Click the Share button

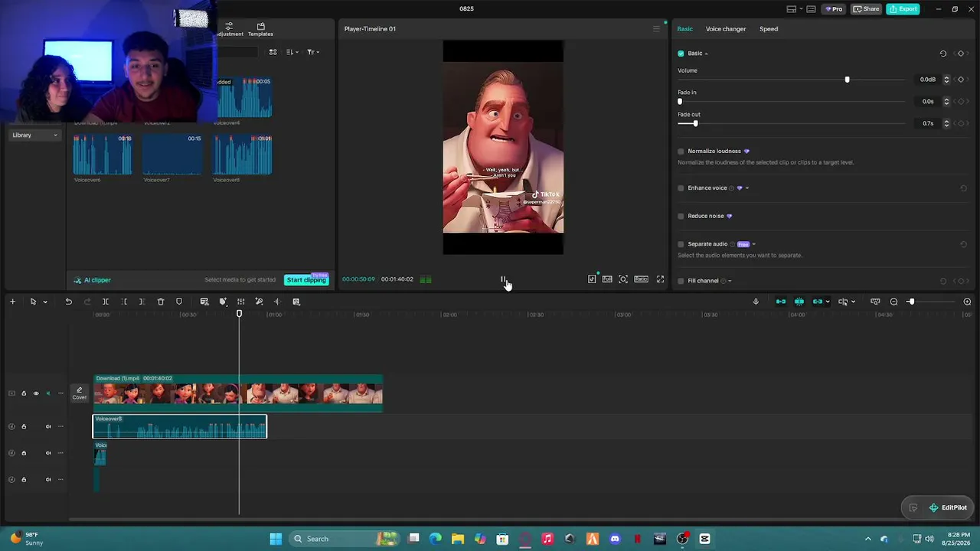[867, 9]
